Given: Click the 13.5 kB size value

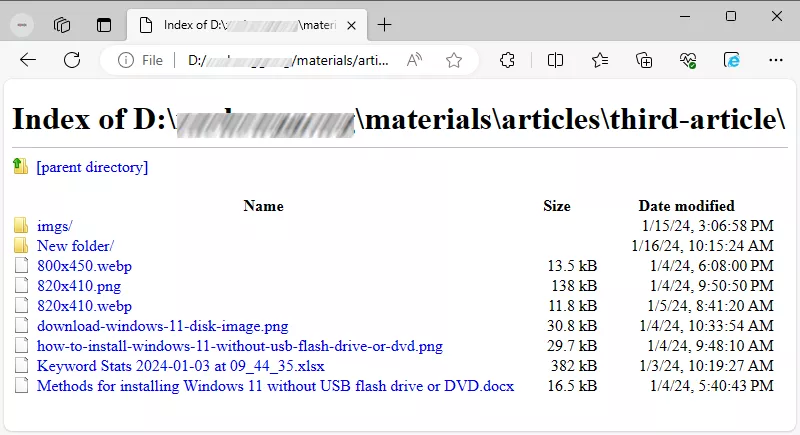Looking at the screenshot, I should coord(572,266).
